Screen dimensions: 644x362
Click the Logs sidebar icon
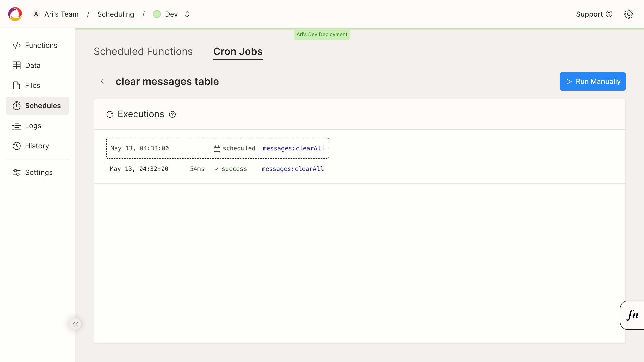[x=16, y=126]
